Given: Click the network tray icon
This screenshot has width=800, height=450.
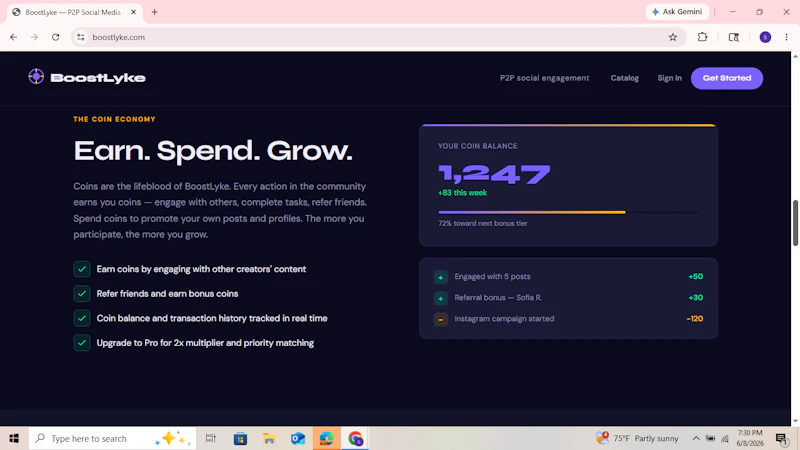Looking at the screenshot, I should point(725,438).
